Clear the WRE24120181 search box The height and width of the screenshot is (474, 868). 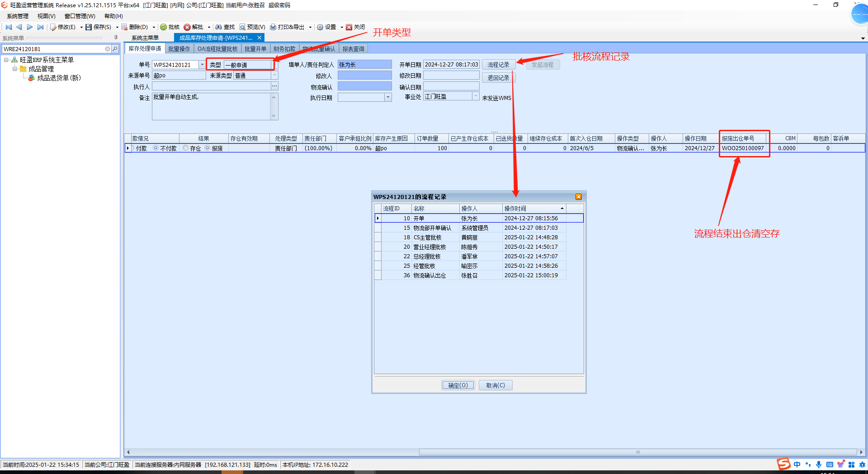click(x=108, y=49)
